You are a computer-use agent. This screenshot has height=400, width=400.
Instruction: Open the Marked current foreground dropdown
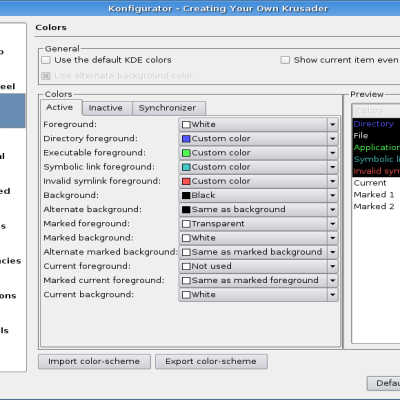point(259,280)
